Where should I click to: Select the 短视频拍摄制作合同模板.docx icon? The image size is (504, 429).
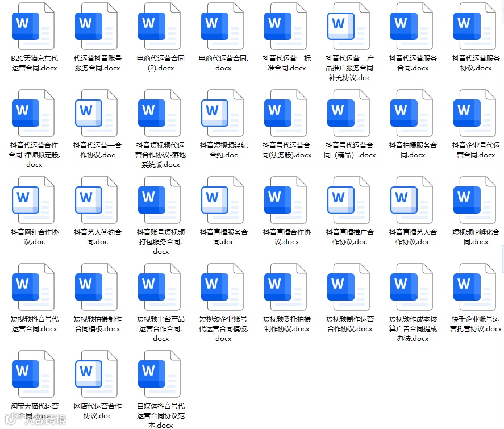click(x=96, y=288)
